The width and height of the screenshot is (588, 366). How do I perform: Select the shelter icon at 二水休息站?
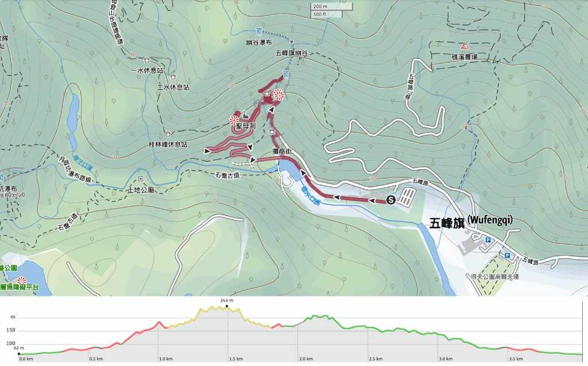[173, 76]
